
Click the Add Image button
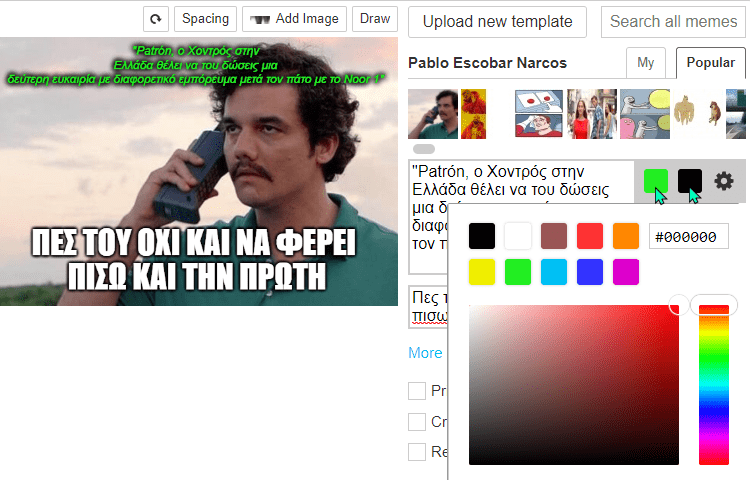pos(294,19)
